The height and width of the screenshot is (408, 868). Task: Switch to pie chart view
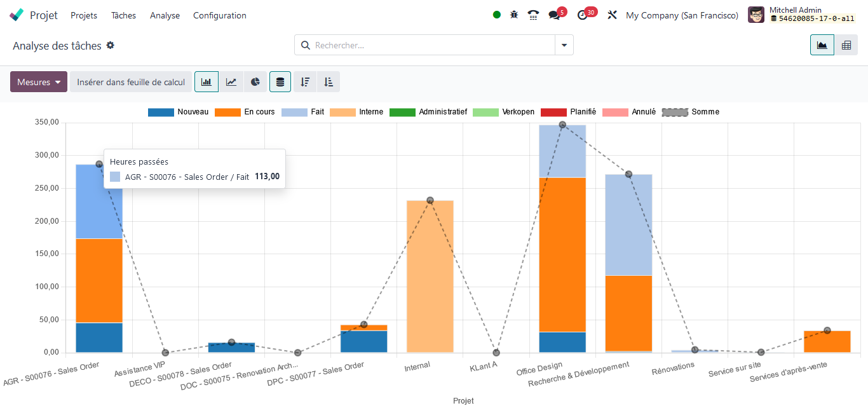pos(255,81)
